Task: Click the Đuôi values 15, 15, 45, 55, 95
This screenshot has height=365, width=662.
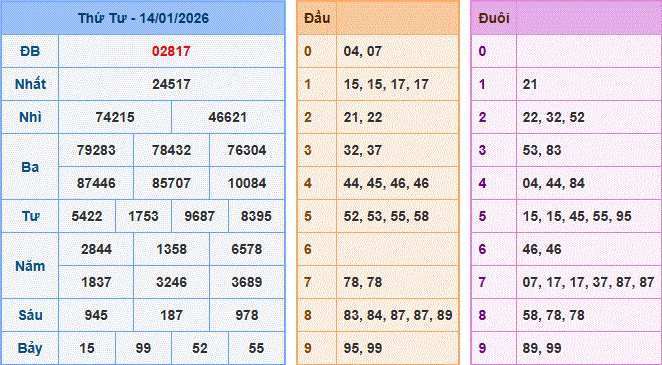Action: pyautogui.click(x=577, y=216)
